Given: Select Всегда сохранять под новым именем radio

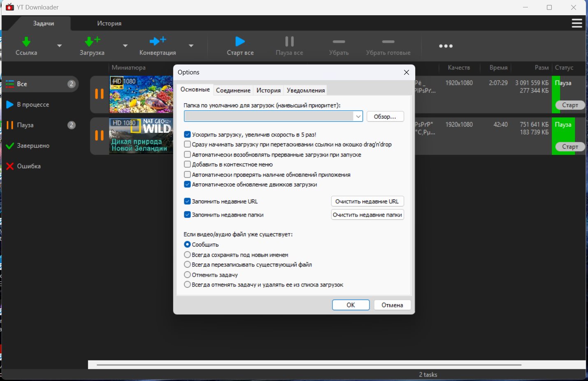Looking at the screenshot, I should click(187, 255).
